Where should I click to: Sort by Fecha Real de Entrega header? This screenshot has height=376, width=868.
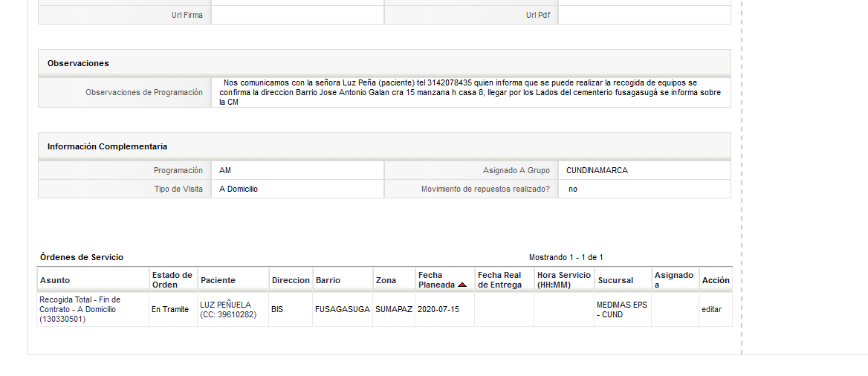500,280
